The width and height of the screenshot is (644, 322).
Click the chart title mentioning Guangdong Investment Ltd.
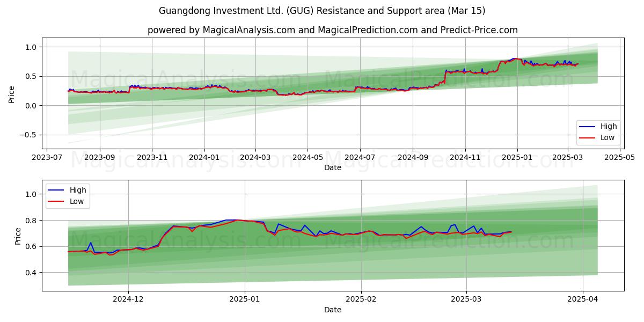coord(322,11)
